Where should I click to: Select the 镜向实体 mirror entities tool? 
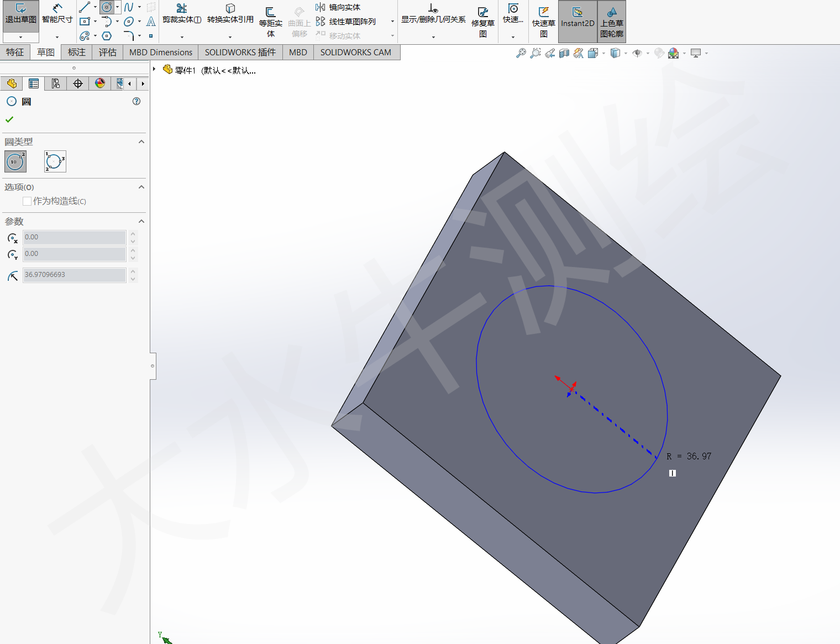[338, 7]
